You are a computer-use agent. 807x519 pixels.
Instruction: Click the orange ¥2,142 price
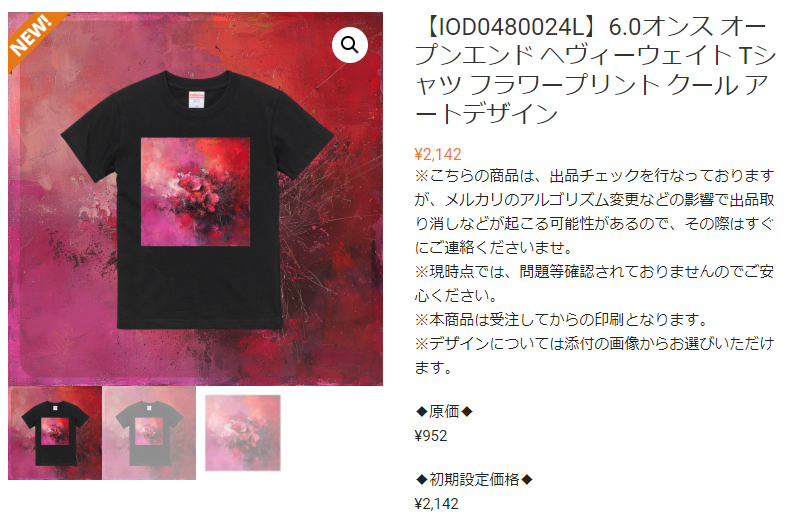pos(438,154)
